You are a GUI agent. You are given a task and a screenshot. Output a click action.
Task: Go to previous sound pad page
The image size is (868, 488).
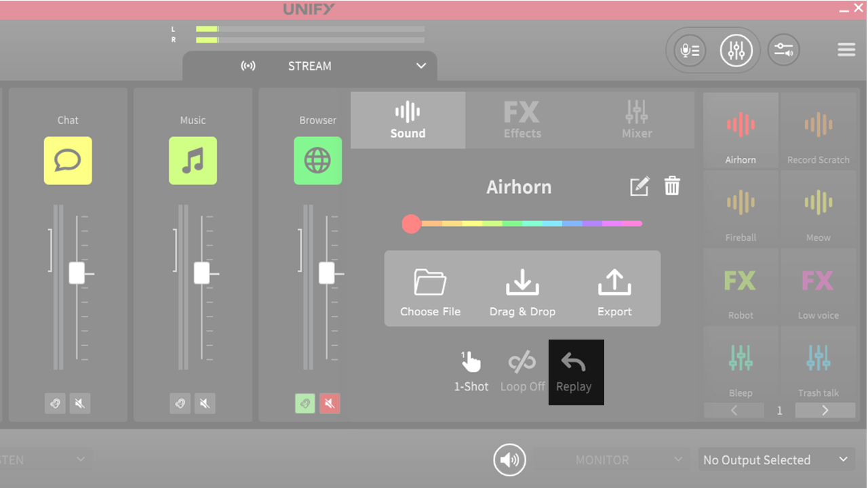point(734,410)
